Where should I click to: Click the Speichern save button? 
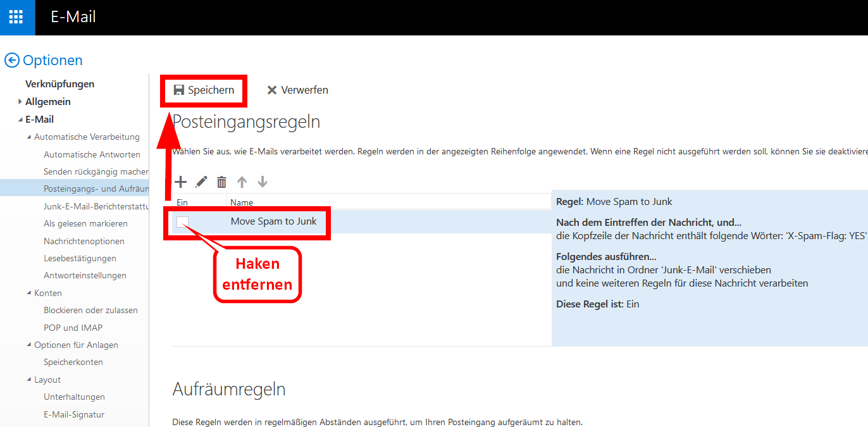204,90
